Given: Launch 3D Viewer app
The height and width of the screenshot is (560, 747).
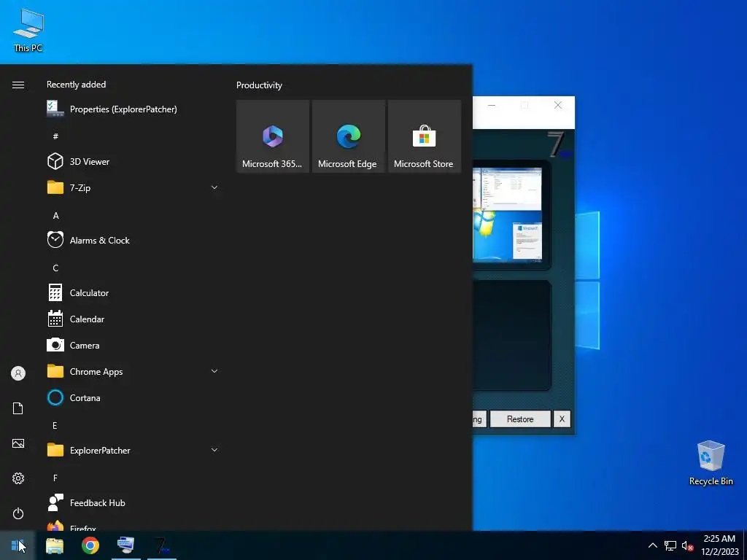Looking at the screenshot, I should pyautogui.click(x=133, y=161).
